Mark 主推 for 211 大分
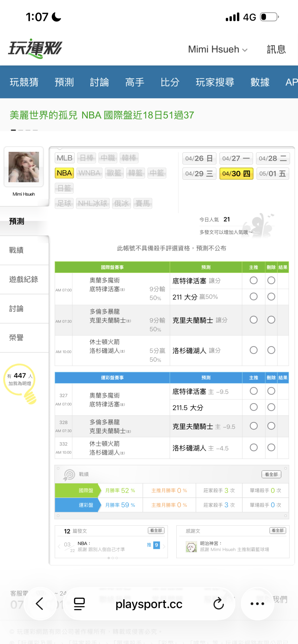The width and height of the screenshot is (298, 644). (254, 297)
